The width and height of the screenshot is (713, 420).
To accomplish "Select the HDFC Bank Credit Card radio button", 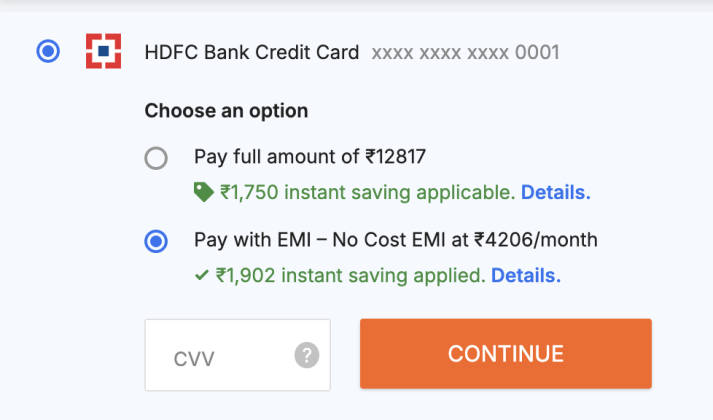I will [x=48, y=52].
